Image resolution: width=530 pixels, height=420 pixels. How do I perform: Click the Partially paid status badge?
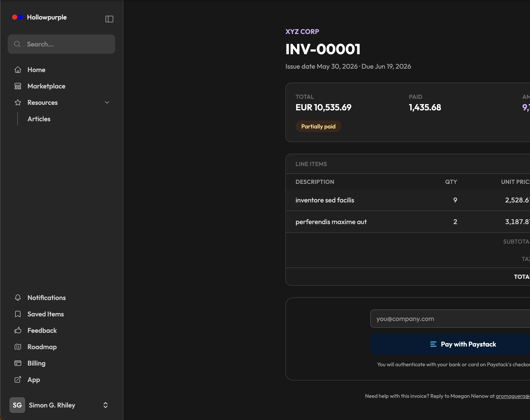pyautogui.click(x=318, y=127)
